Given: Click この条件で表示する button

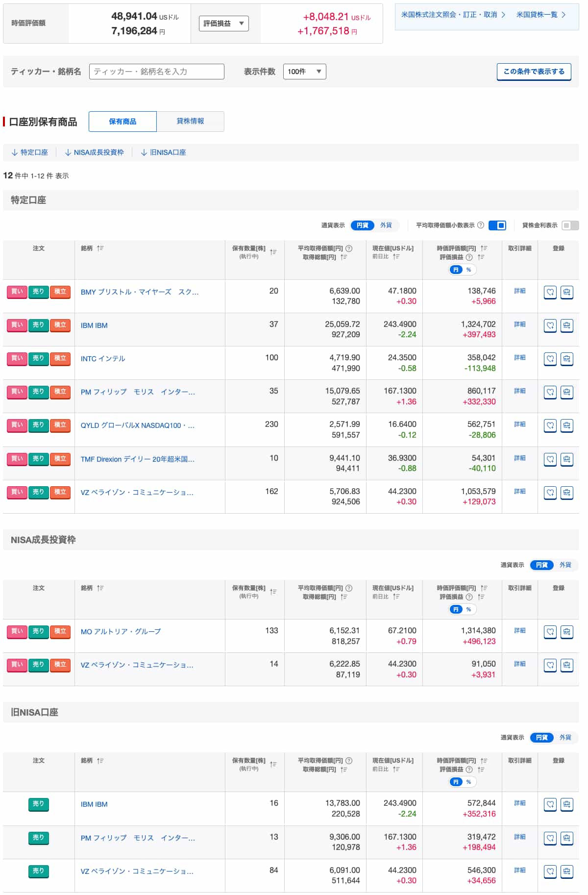Looking at the screenshot, I should [x=534, y=72].
